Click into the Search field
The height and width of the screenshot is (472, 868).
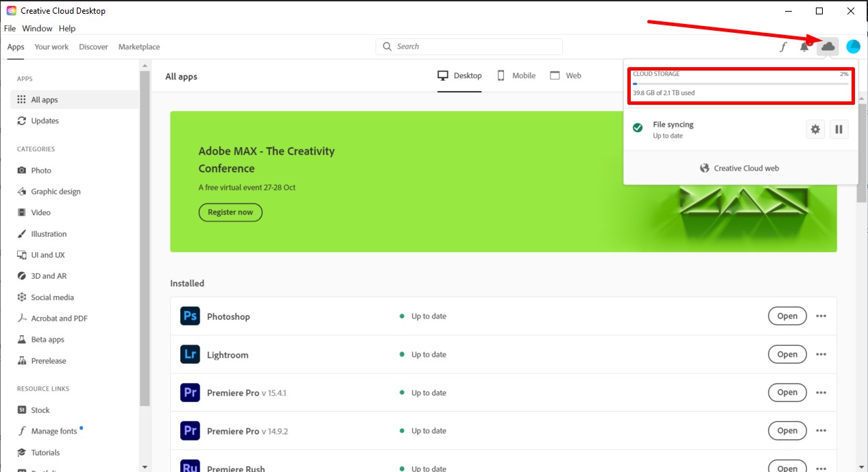coord(473,47)
